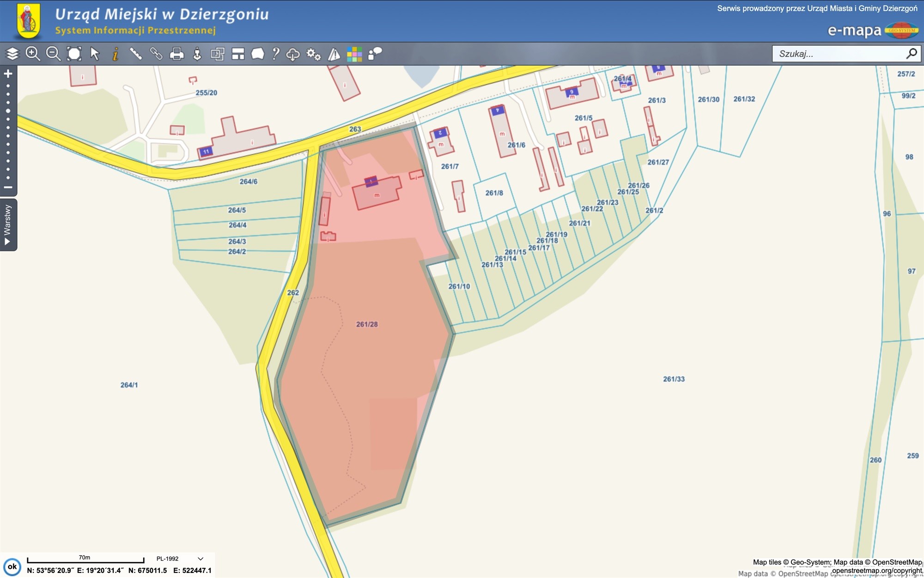The width and height of the screenshot is (924, 578).
Task: Click the minus on zoom slider
Action: tap(8, 187)
